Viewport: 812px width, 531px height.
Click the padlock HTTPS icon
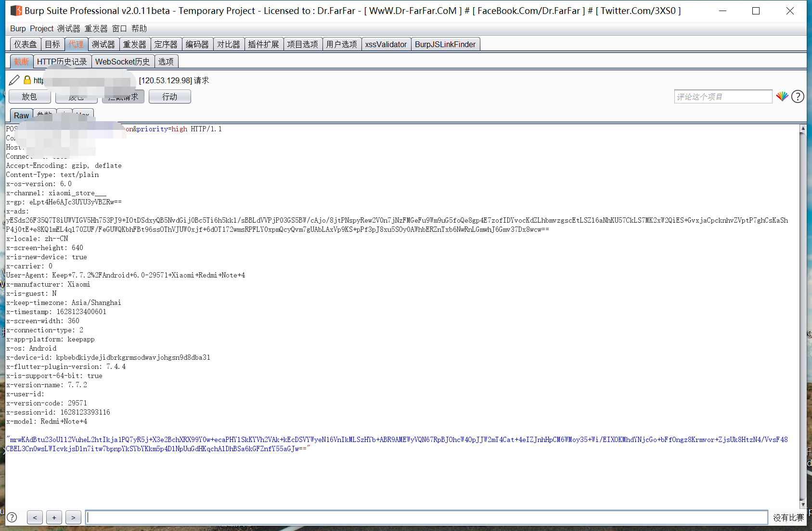27,80
